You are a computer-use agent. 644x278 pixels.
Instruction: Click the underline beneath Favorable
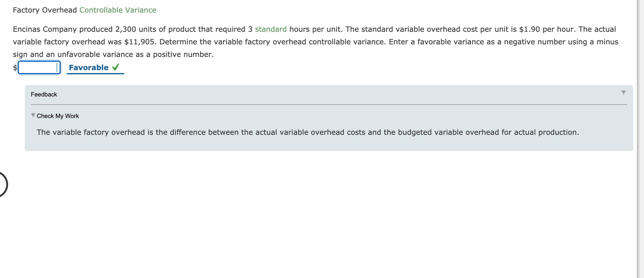point(95,75)
